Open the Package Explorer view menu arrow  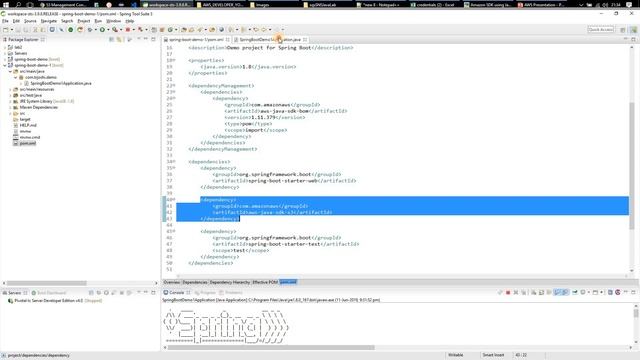click(x=130, y=40)
